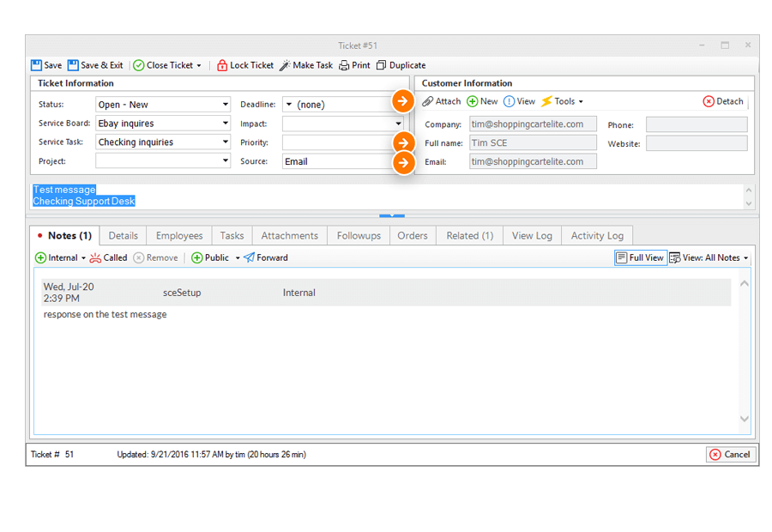Click the blue splitter collapse handle

point(392,215)
